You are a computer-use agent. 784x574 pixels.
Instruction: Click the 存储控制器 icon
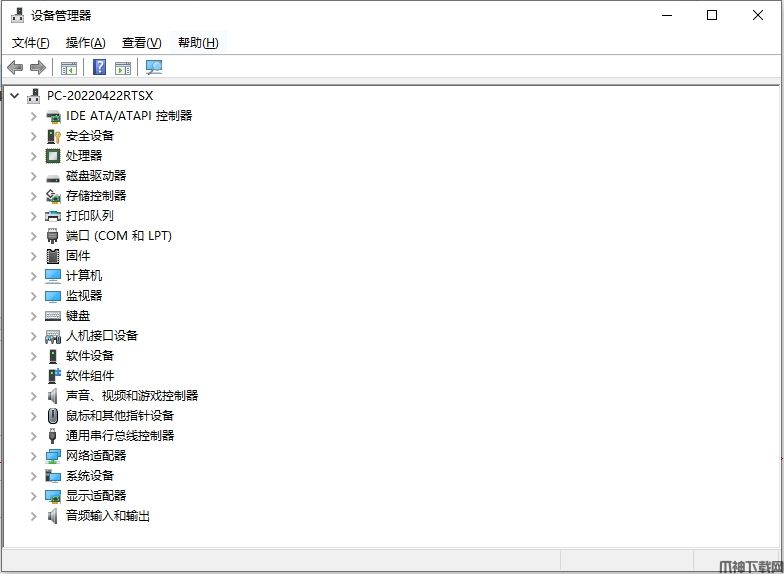(x=53, y=196)
